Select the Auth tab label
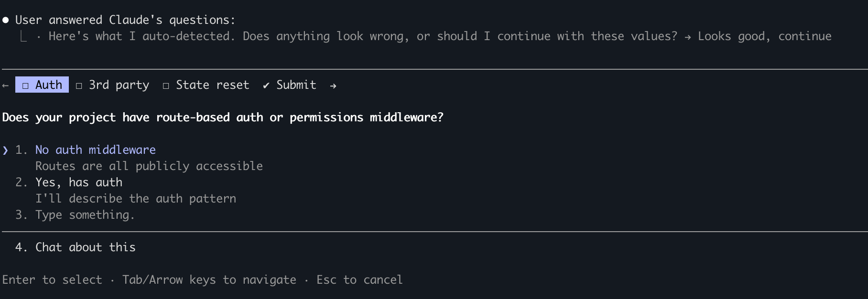 49,85
